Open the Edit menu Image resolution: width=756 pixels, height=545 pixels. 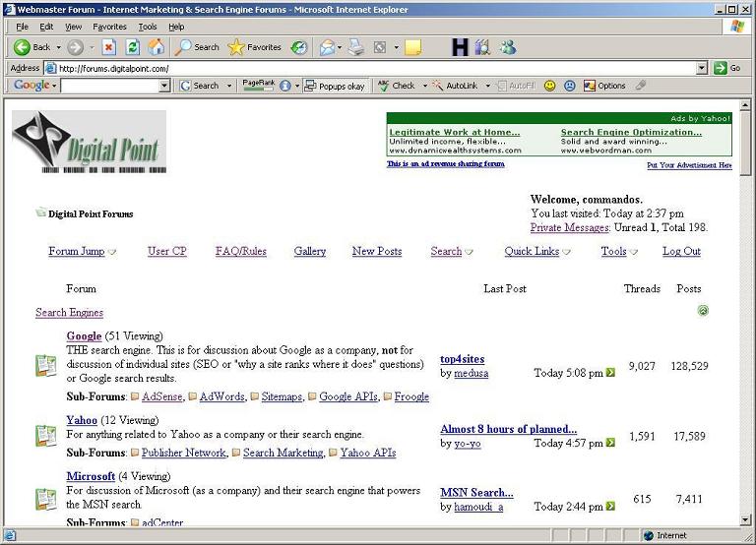click(x=46, y=27)
